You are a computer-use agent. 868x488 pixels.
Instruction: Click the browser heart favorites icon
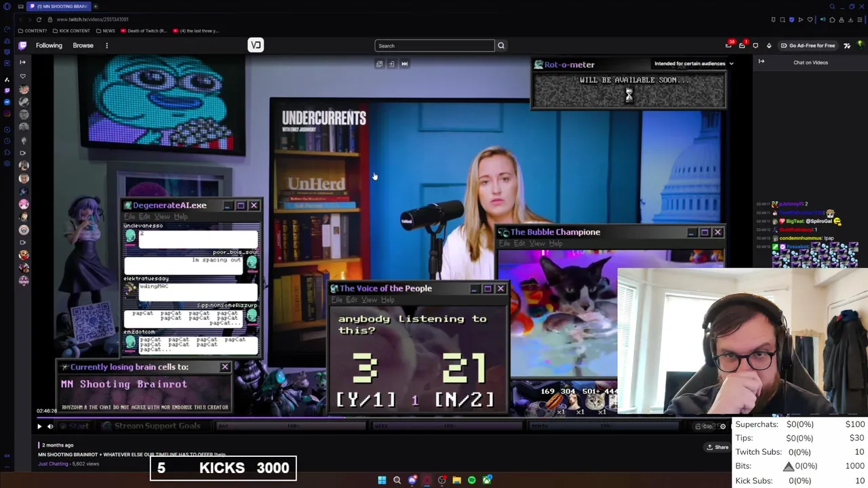pyautogui.click(x=810, y=20)
